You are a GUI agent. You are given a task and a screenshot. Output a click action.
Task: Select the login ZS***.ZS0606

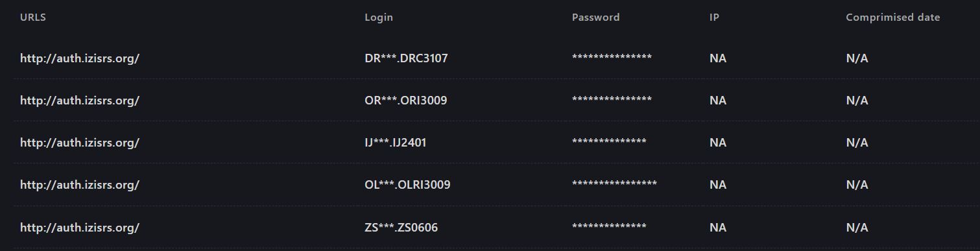coord(401,228)
